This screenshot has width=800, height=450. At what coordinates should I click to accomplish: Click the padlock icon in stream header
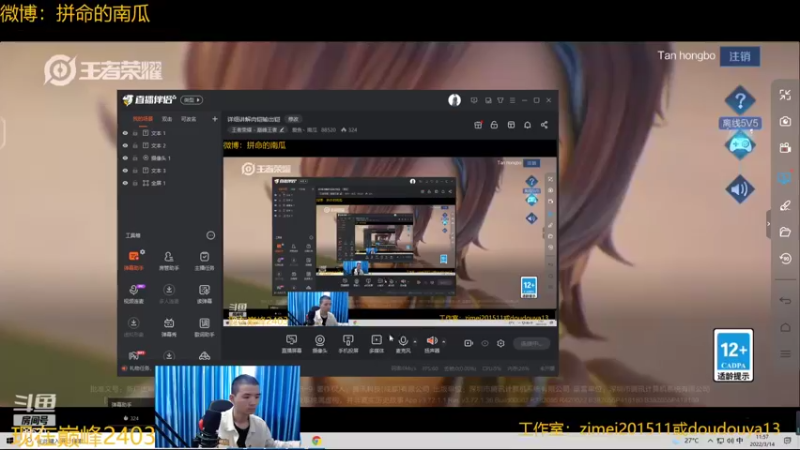(494, 124)
